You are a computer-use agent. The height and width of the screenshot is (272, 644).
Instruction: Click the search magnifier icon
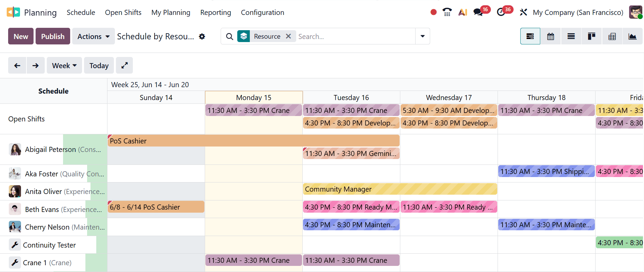click(229, 36)
